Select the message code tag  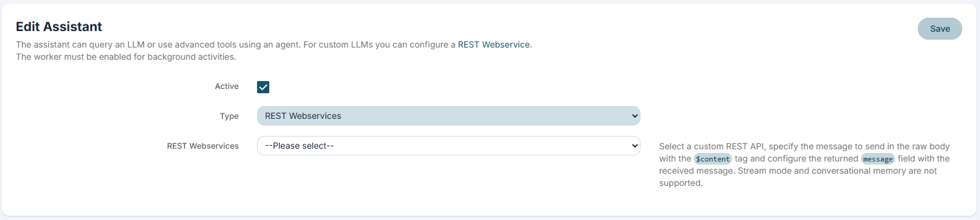878,159
